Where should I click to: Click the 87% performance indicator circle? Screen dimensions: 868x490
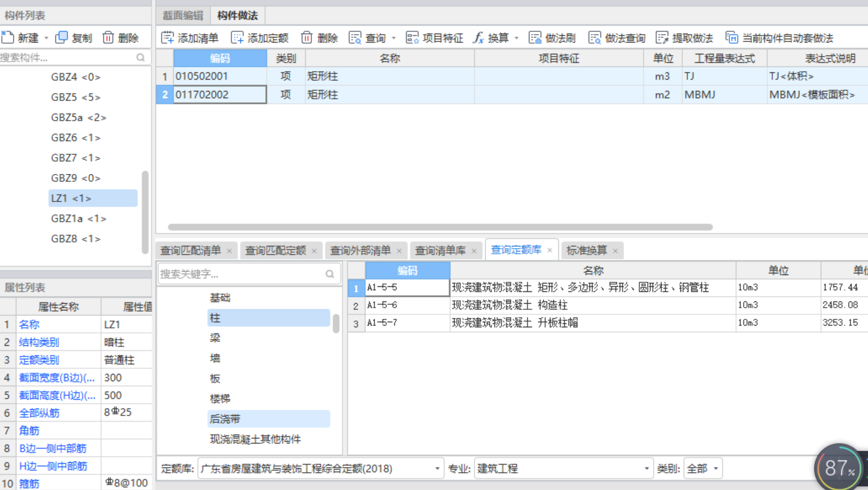[x=839, y=468]
